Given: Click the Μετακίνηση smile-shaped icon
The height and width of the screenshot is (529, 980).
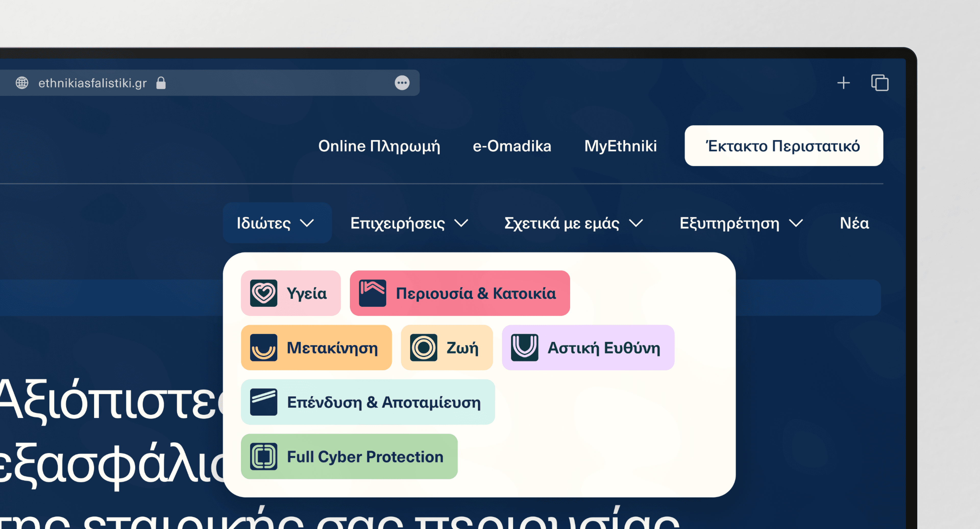Looking at the screenshot, I should pos(263,348).
